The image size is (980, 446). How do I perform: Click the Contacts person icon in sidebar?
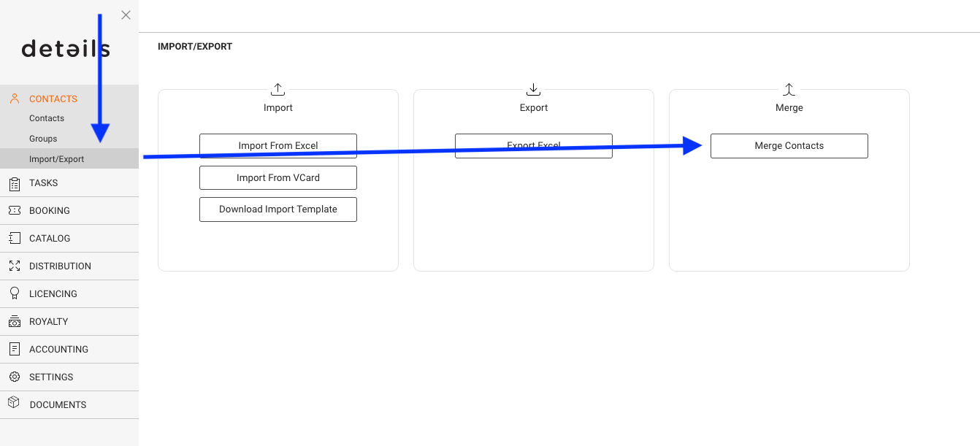[x=14, y=99]
